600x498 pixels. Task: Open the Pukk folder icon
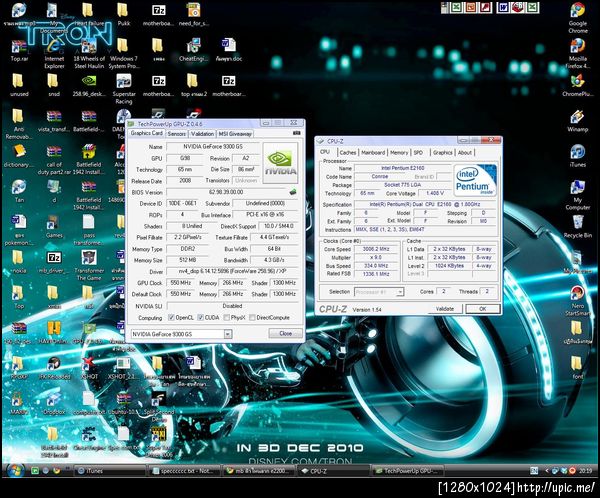click(124, 15)
